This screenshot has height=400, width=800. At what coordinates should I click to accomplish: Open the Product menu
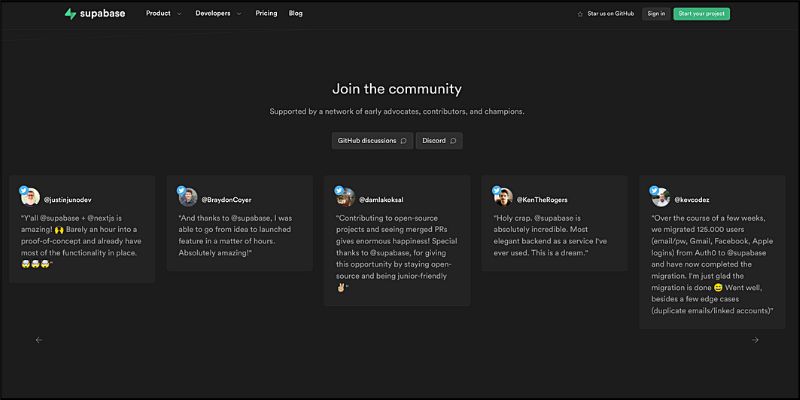pyautogui.click(x=158, y=13)
